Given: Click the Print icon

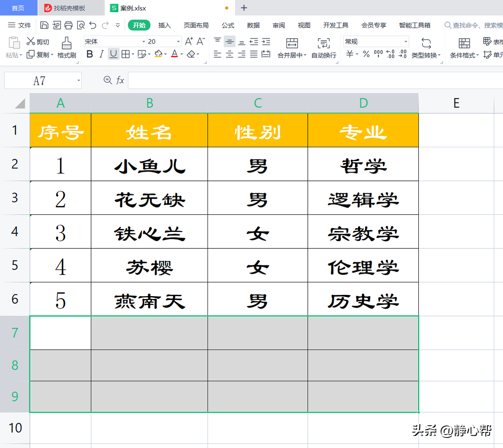Looking at the screenshot, I should click(68, 25).
